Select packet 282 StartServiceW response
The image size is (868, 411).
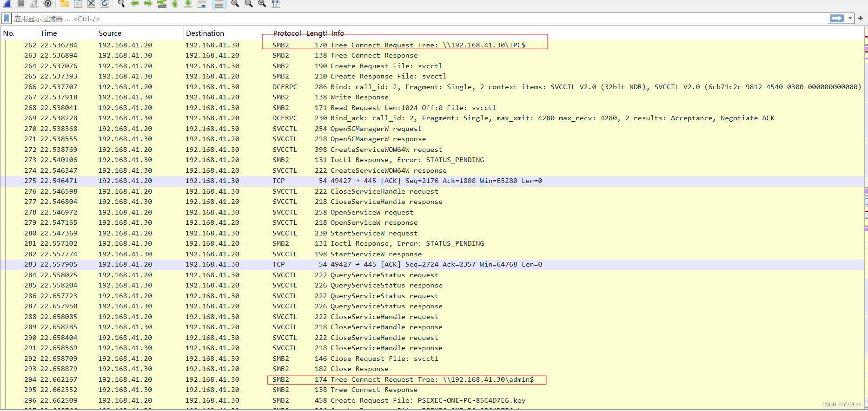click(432, 254)
